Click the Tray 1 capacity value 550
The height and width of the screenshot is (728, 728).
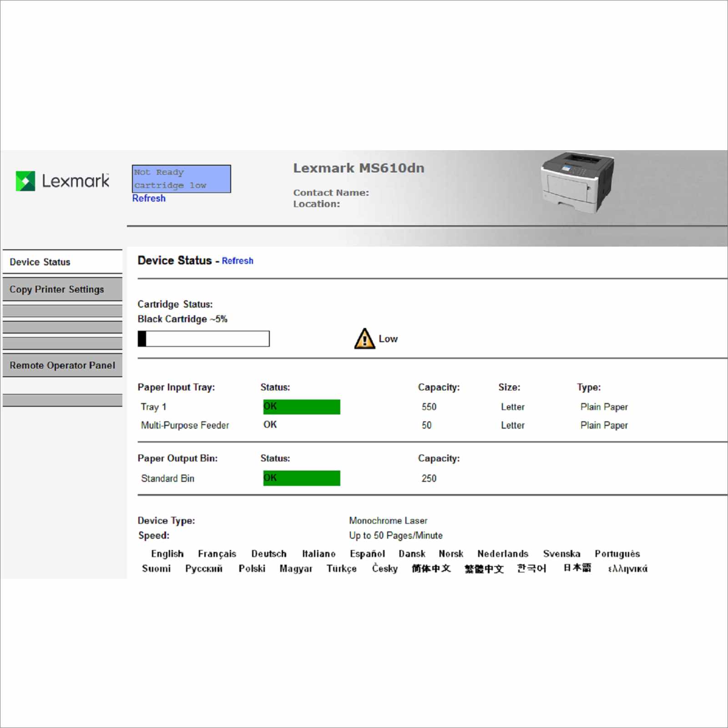pos(429,407)
